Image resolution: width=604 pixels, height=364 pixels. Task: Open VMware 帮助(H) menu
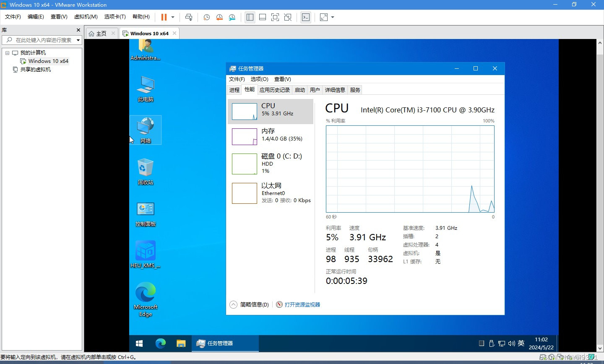pos(141,17)
